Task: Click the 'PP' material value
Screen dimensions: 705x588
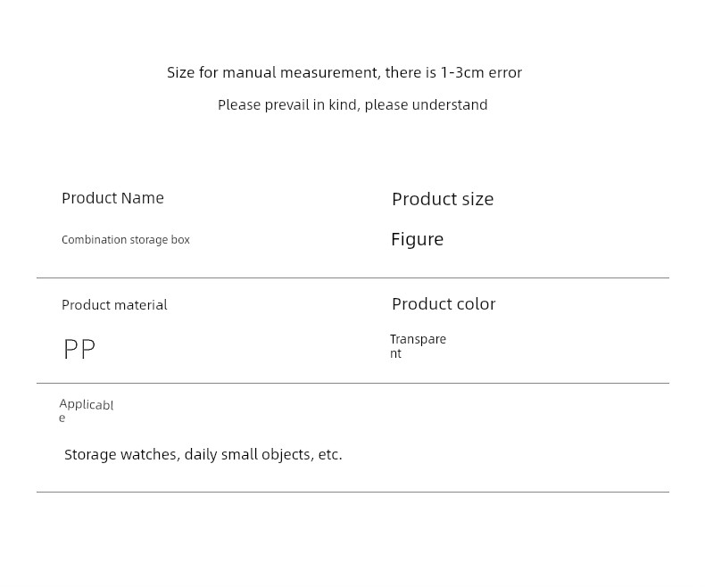Action: (79, 350)
